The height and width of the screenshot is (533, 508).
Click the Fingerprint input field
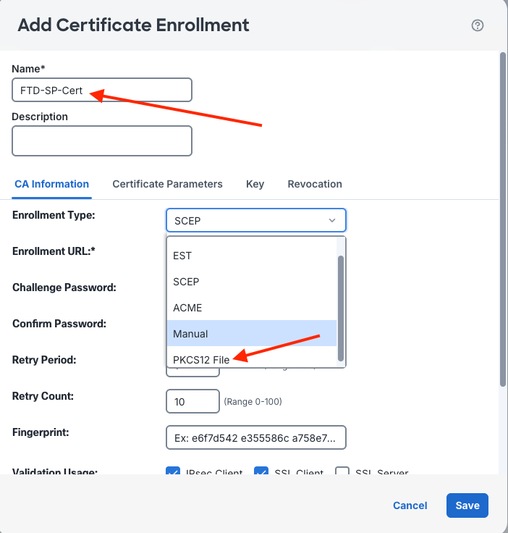pyautogui.click(x=256, y=437)
